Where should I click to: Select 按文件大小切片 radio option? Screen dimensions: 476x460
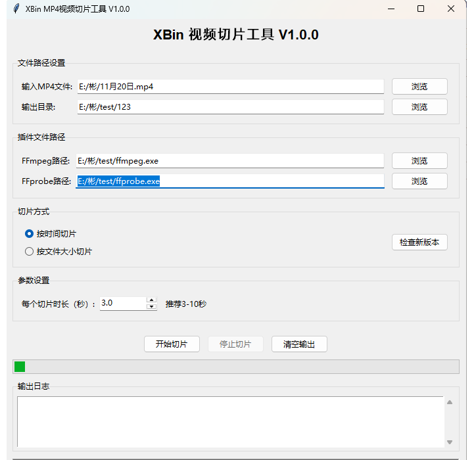29,252
